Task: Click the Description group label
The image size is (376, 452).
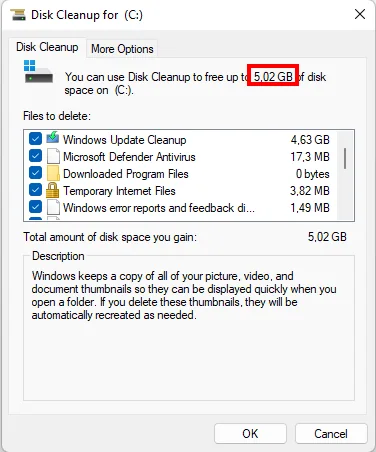Action: (x=58, y=256)
